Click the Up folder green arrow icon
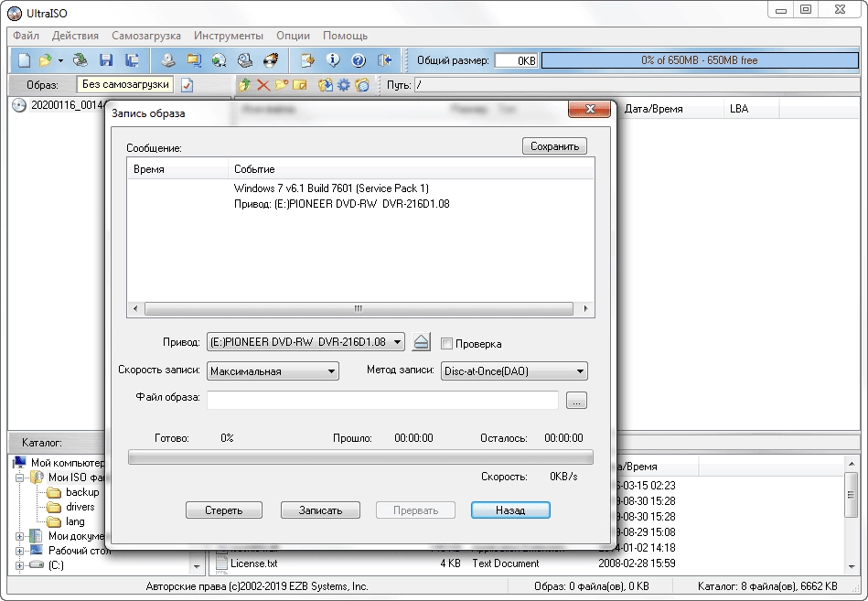 pos(244,85)
